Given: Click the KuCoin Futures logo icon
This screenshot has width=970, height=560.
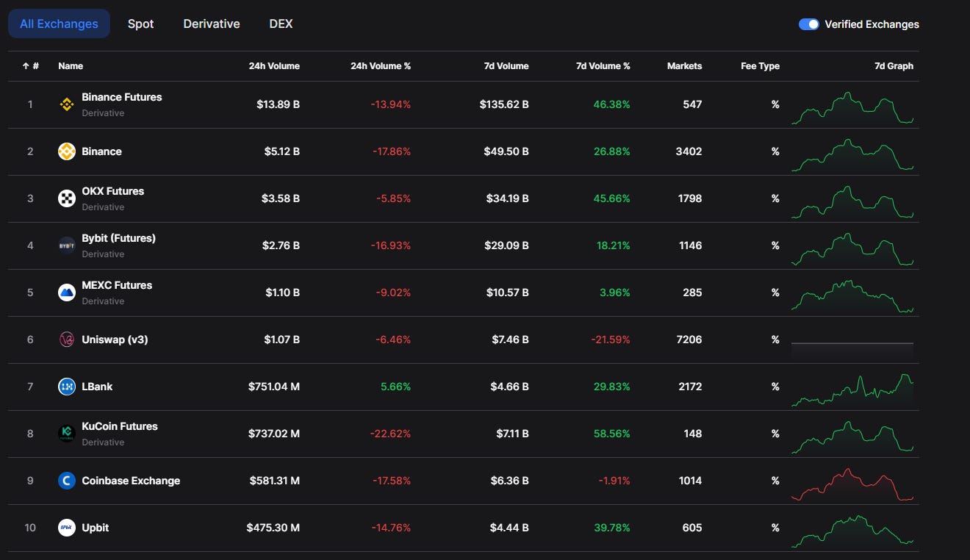Looking at the screenshot, I should (x=67, y=434).
